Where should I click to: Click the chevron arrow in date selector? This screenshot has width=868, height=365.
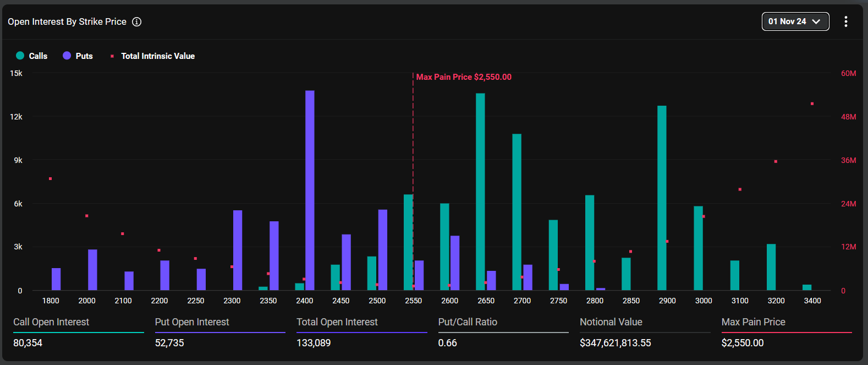(x=816, y=21)
